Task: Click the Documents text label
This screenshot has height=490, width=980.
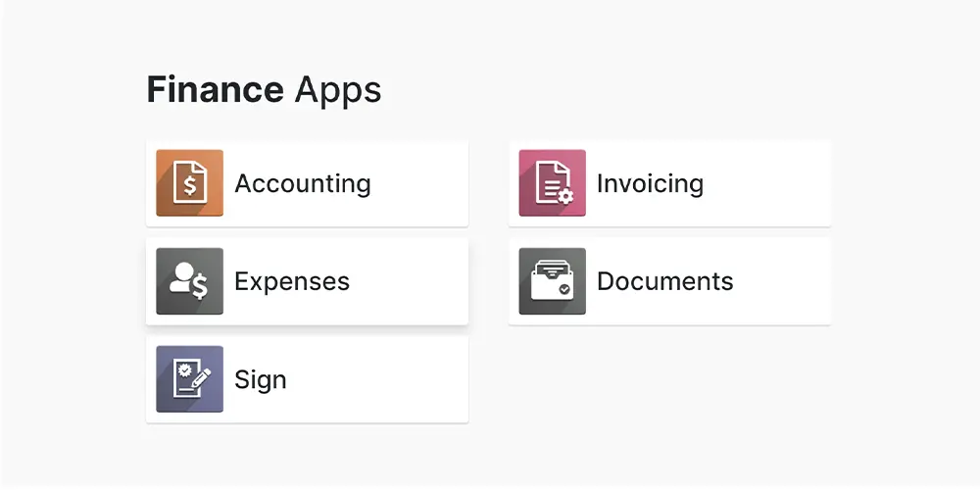Action: (x=664, y=281)
